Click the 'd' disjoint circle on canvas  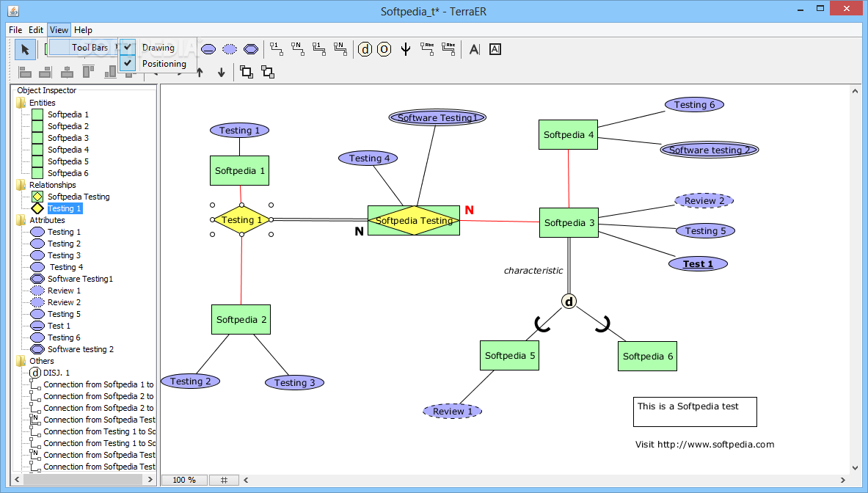(x=569, y=302)
